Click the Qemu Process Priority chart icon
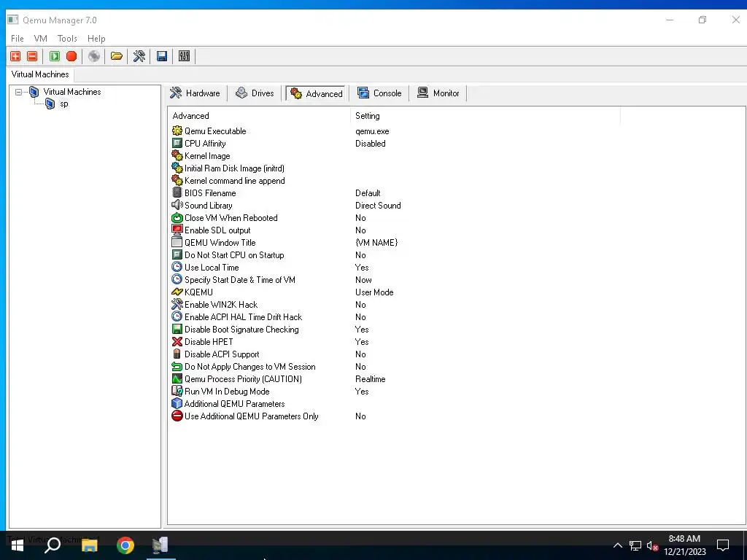 (177, 378)
